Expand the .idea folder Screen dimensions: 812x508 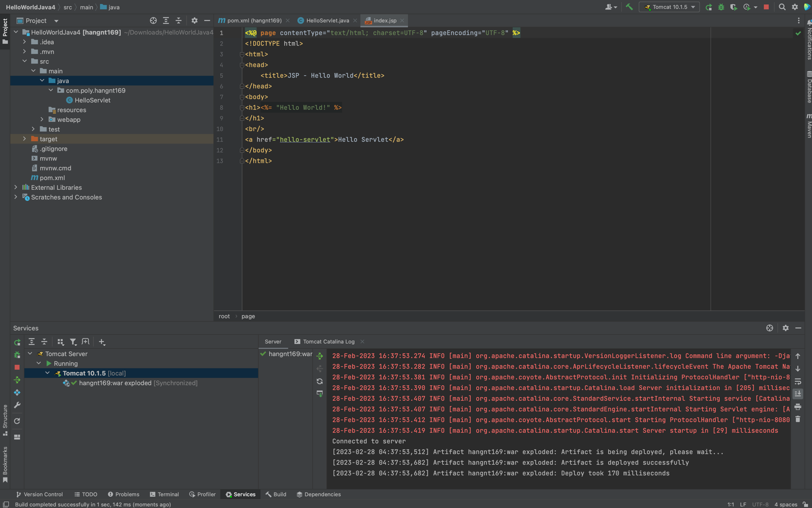pos(25,42)
